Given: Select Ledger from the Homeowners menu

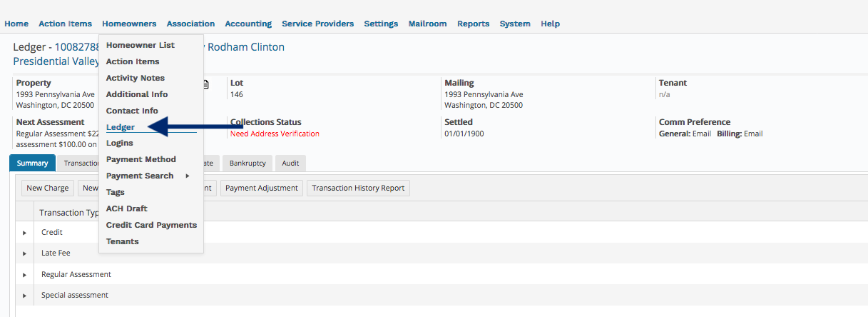Looking at the screenshot, I should coord(121,127).
